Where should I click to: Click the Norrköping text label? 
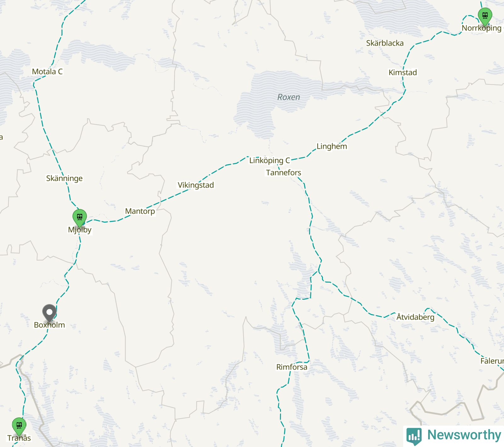[481, 28]
